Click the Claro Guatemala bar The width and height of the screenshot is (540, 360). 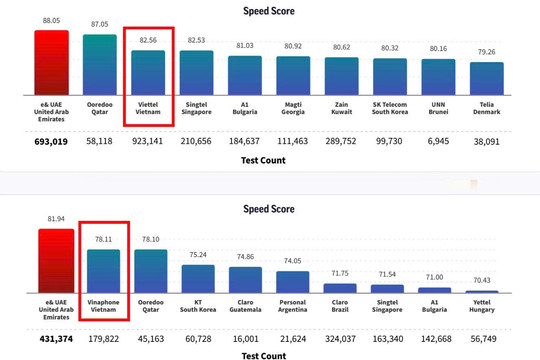point(245,280)
